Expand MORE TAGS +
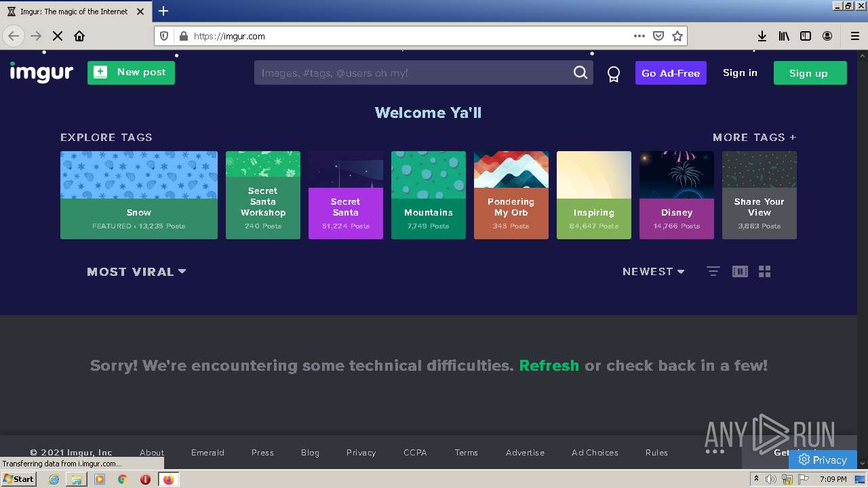This screenshot has width=868, height=488. coord(754,137)
